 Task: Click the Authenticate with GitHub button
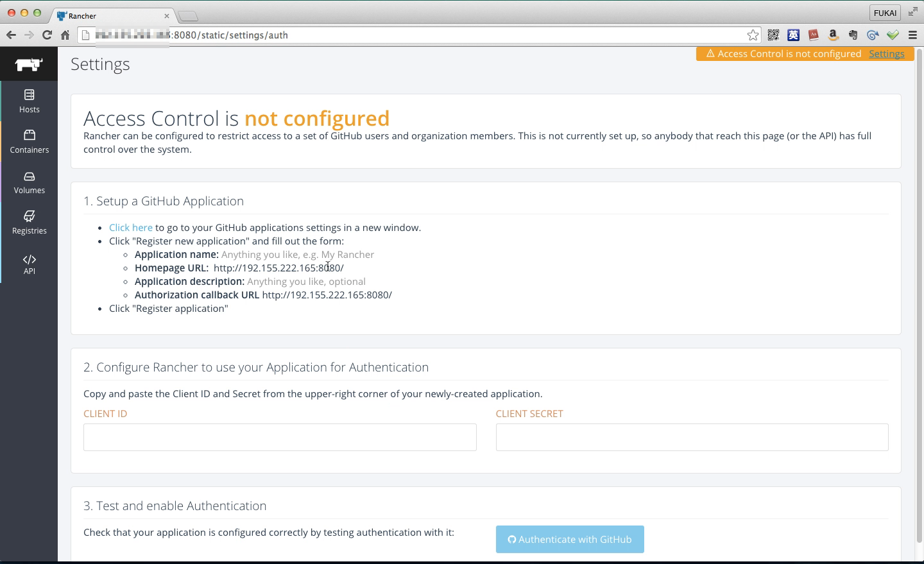(x=570, y=540)
